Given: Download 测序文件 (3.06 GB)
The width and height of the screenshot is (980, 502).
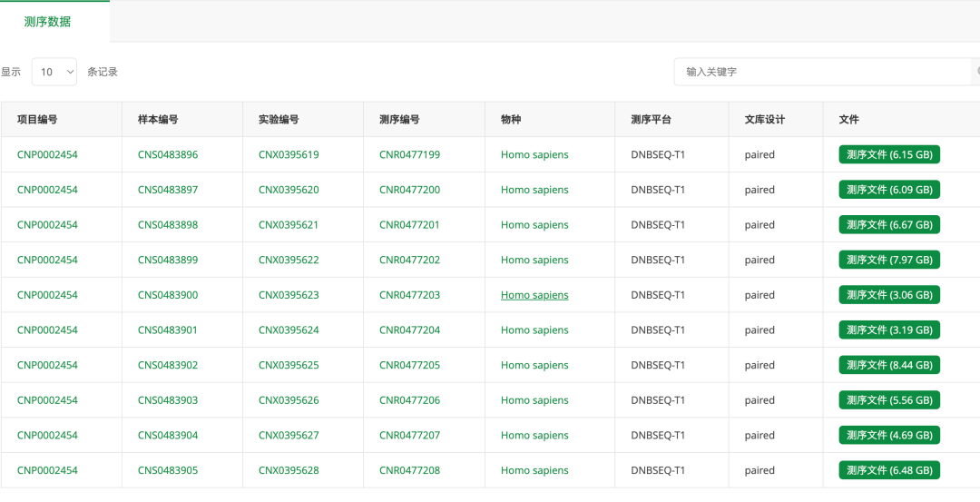Looking at the screenshot, I should coord(889,294).
